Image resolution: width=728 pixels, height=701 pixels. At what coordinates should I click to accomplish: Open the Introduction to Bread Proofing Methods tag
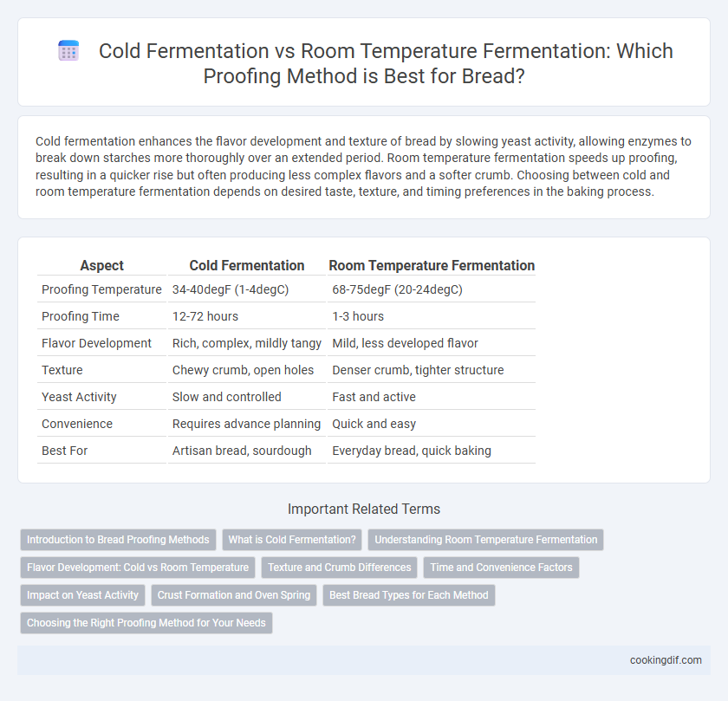click(118, 540)
